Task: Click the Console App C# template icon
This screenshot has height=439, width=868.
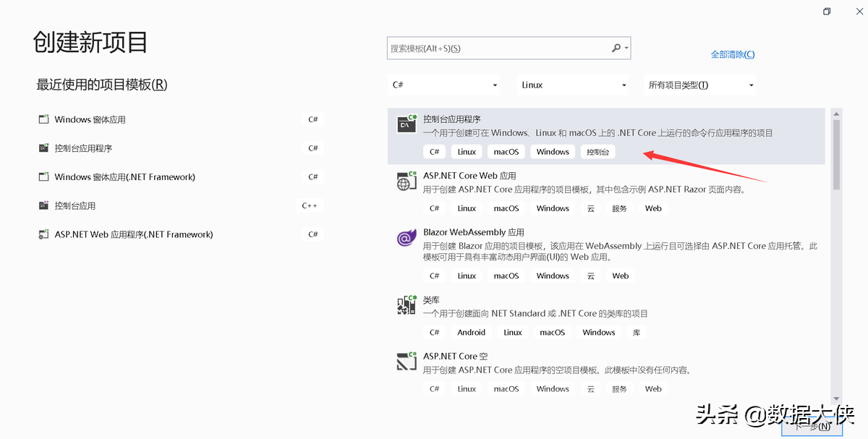Action: click(407, 124)
